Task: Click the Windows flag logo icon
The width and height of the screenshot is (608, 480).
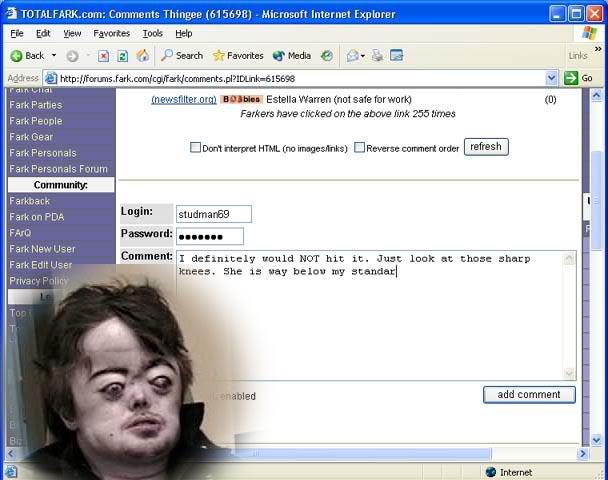Action: click(x=589, y=33)
